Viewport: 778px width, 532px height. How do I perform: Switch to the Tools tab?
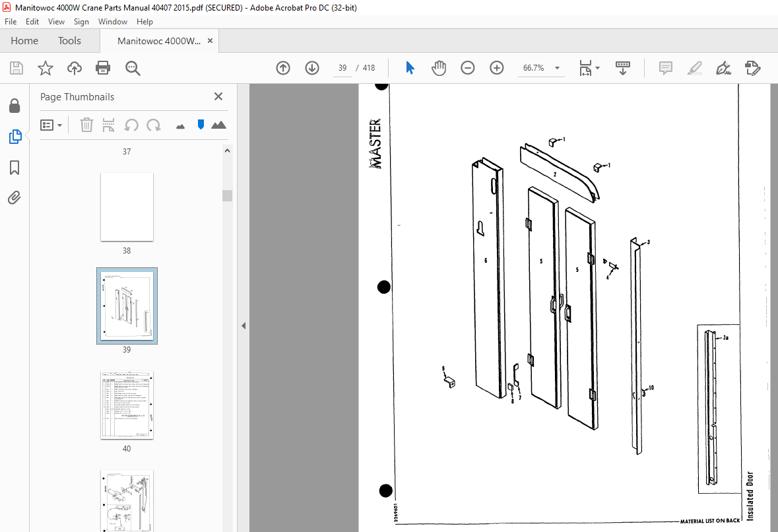point(69,41)
